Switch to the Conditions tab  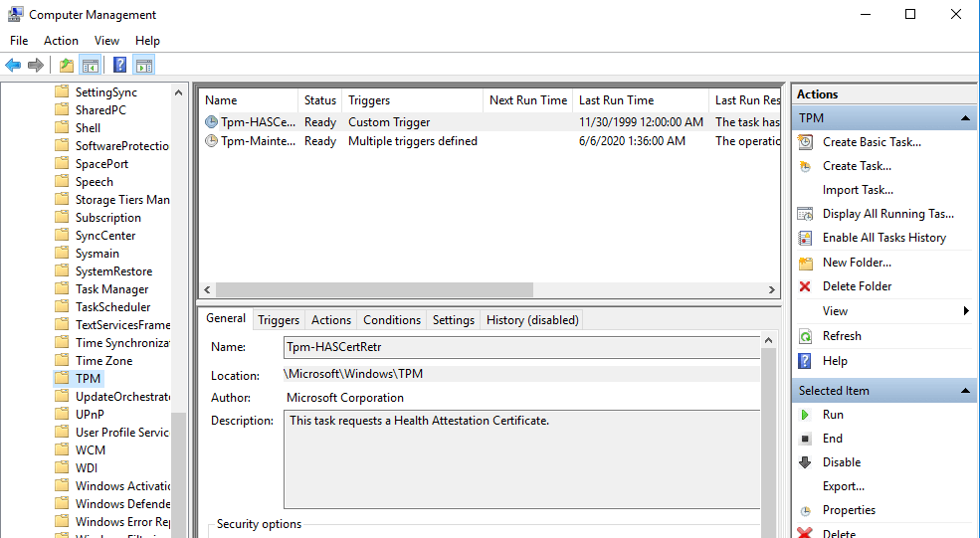pos(392,320)
